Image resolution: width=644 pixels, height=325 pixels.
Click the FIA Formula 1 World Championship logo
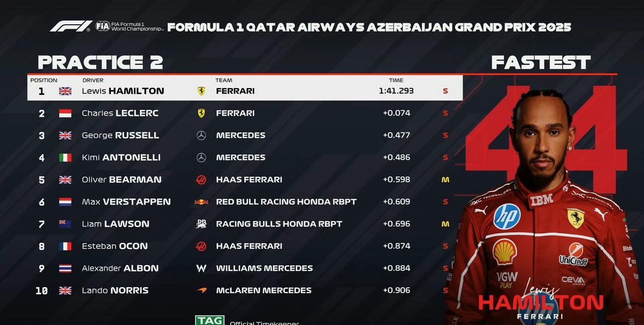(x=130, y=26)
